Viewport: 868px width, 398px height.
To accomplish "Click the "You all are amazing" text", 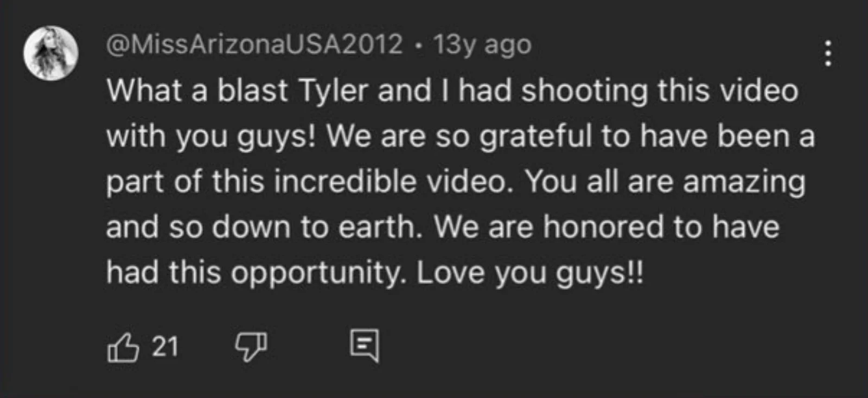I will (x=665, y=182).
